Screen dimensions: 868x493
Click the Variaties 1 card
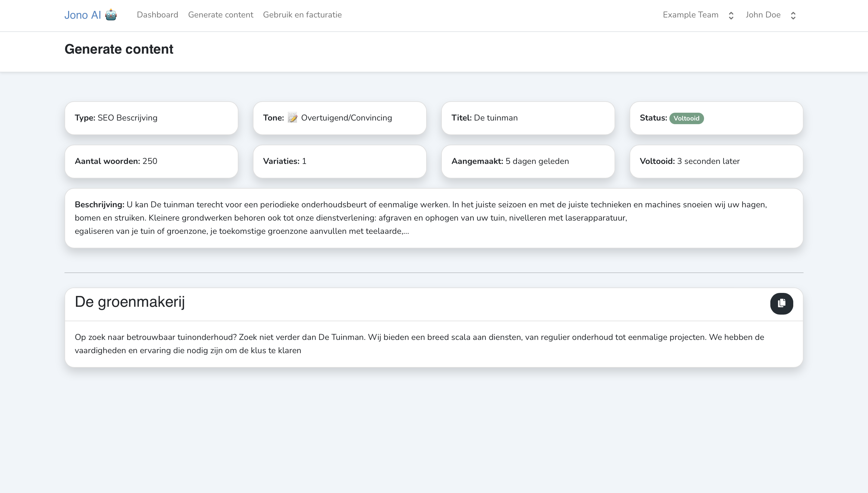coord(339,161)
